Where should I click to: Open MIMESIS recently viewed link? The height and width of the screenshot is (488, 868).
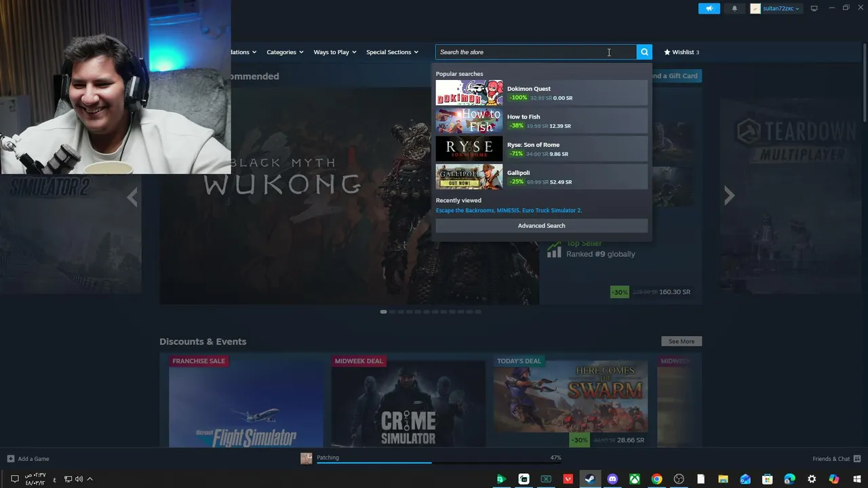pyautogui.click(x=509, y=211)
